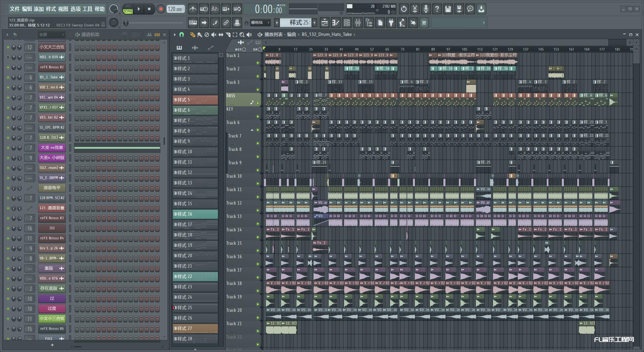Collapse Track 6 group arrow
The height and width of the screenshot is (352, 644).
click(x=252, y=130)
